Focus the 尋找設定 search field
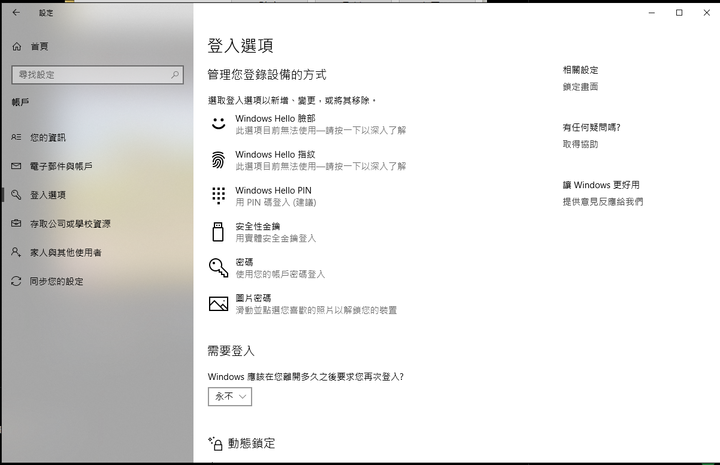 click(x=97, y=74)
